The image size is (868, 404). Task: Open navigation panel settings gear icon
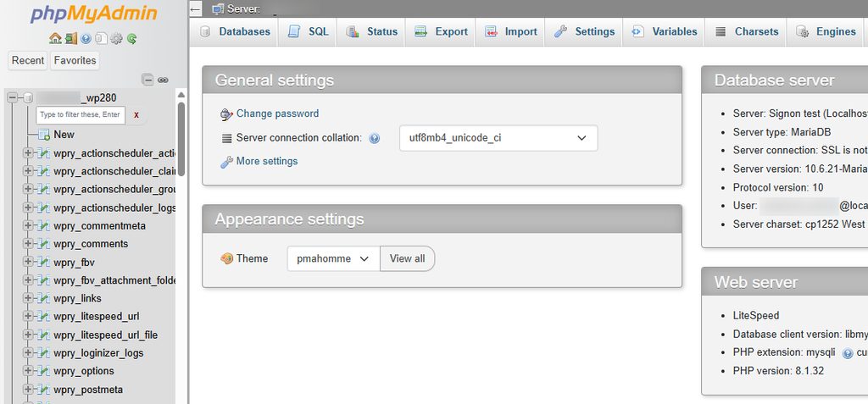coord(116,38)
